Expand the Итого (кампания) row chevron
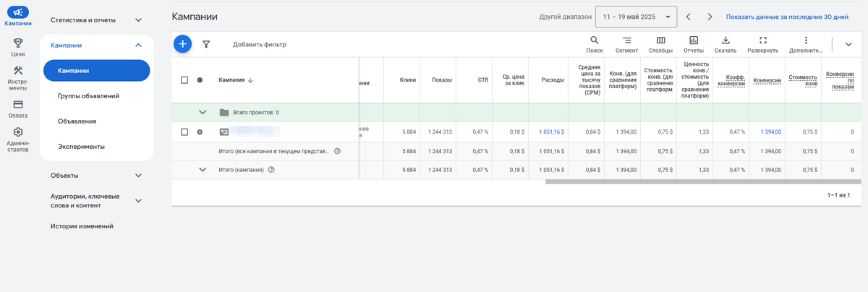The height and width of the screenshot is (292, 868). 203,169
